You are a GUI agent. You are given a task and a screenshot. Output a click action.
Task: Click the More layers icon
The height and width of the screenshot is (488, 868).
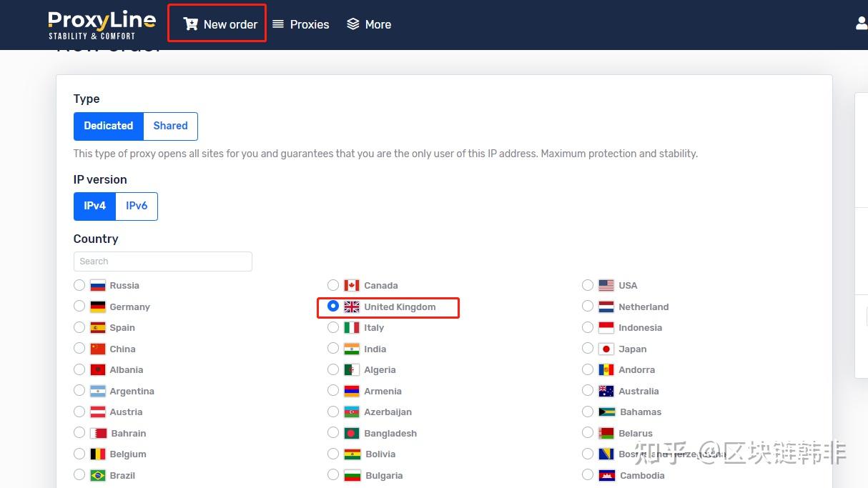[x=352, y=24]
